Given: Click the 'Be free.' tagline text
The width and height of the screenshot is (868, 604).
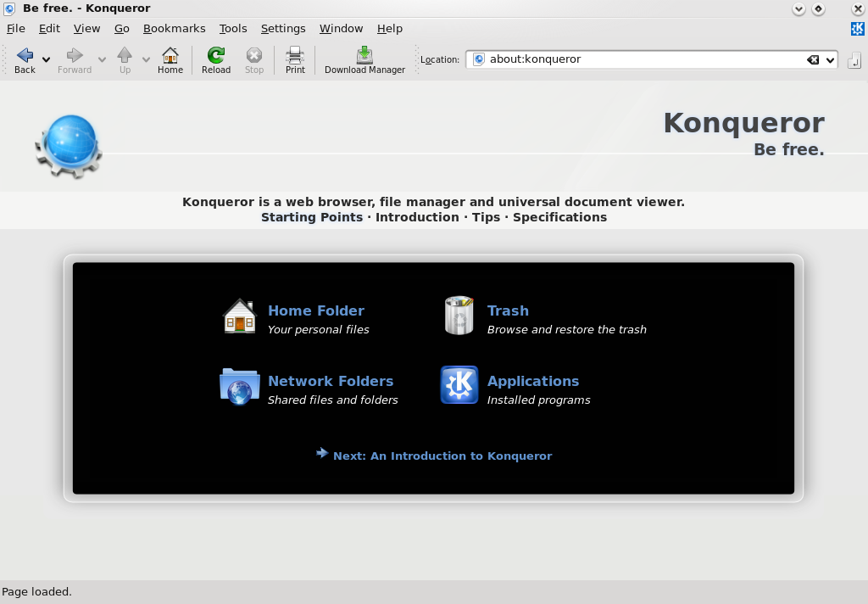Looking at the screenshot, I should [x=789, y=149].
